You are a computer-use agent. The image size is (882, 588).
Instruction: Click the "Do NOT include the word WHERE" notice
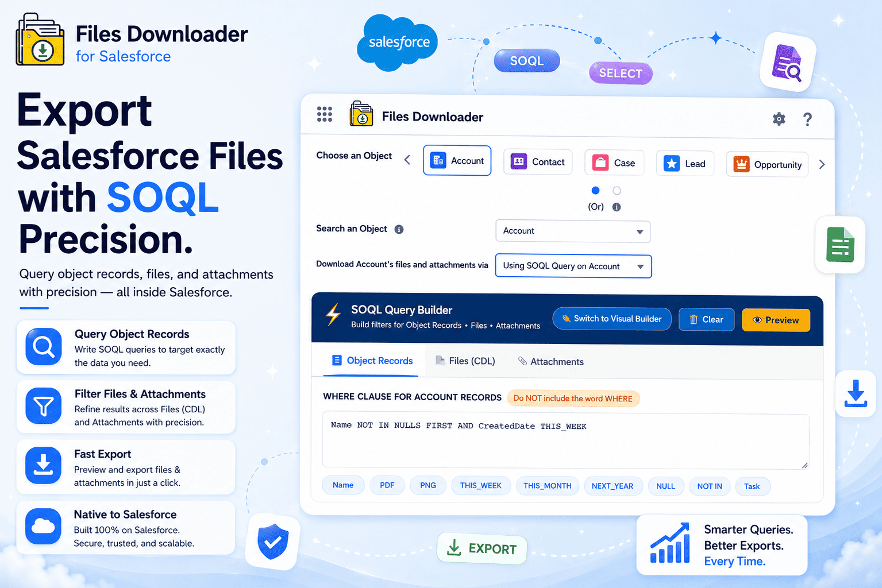pos(573,399)
